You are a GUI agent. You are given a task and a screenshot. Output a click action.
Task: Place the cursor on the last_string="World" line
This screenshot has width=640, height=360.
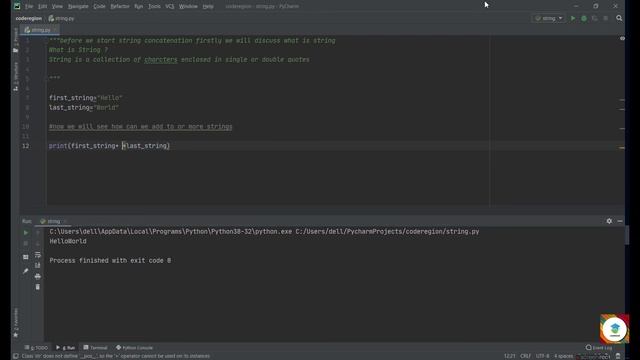click(84, 108)
